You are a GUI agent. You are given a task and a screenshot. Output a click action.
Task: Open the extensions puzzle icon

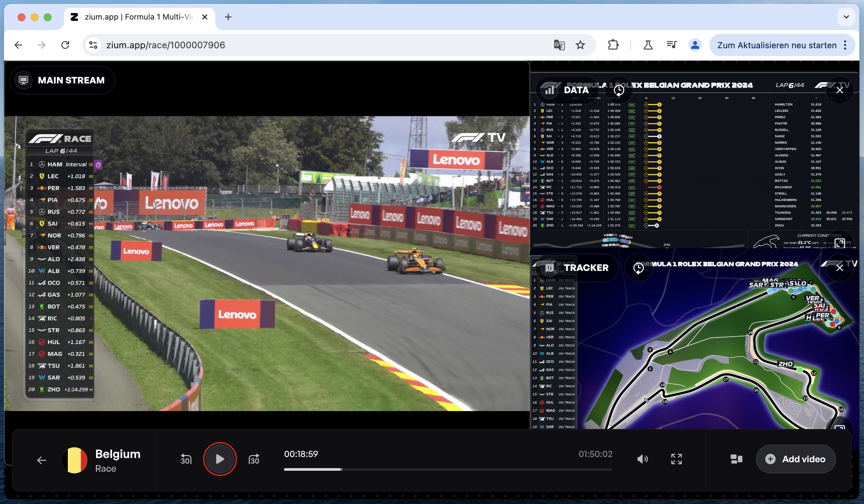click(x=613, y=45)
